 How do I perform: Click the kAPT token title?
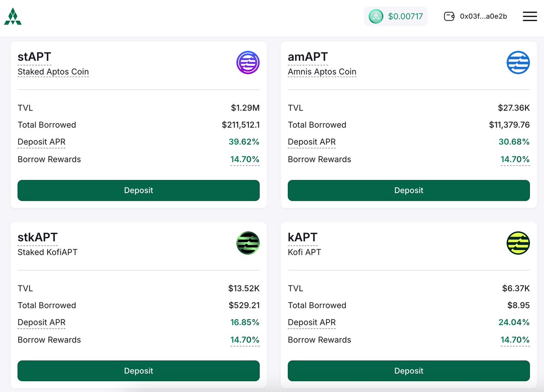[x=303, y=237]
